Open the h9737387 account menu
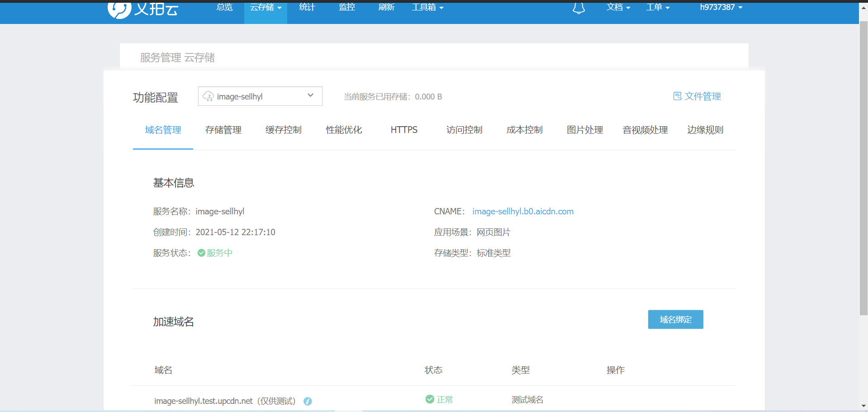The image size is (868, 412). coord(721,7)
